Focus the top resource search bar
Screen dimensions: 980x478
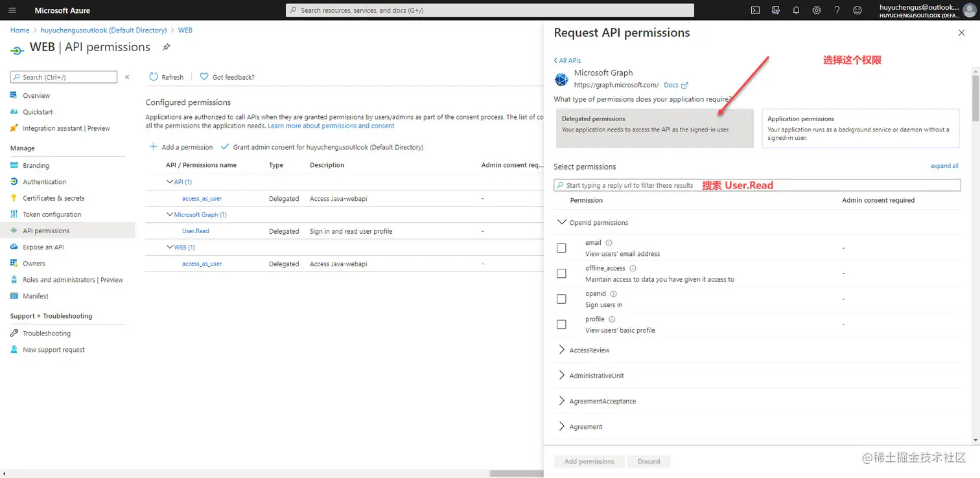pyautogui.click(x=490, y=10)
